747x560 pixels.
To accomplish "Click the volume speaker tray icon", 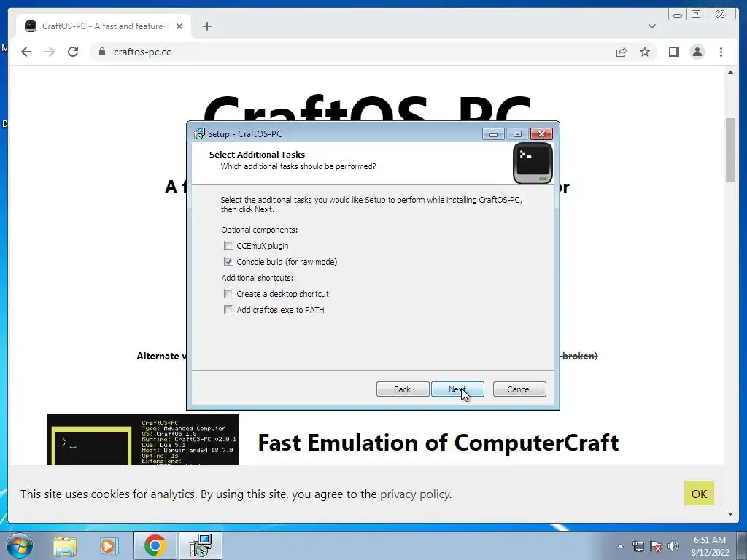I will click(673, 546).
